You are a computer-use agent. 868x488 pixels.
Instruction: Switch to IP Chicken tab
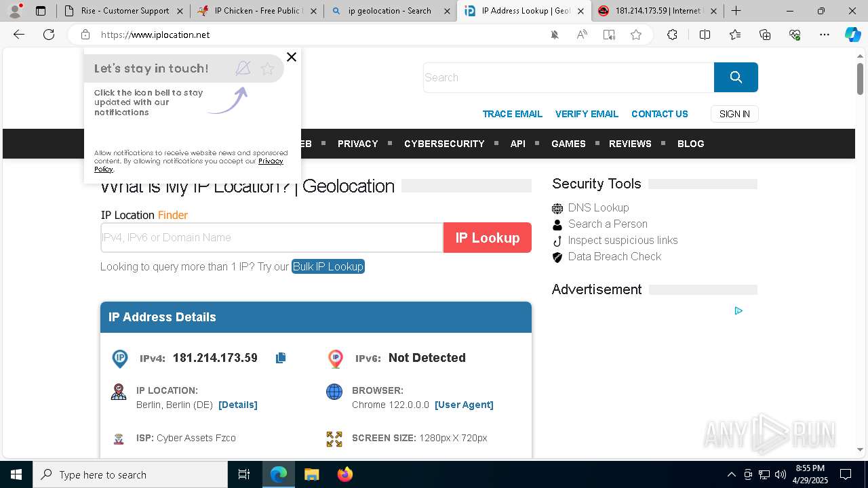tap(256, 11)
